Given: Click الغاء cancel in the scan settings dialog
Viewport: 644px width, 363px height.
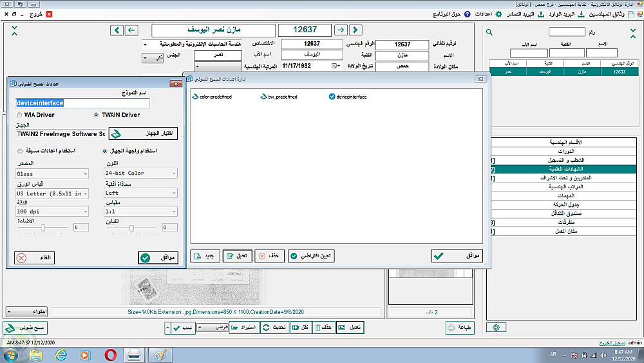Looking at the screenshot, I should coord(35,258).
